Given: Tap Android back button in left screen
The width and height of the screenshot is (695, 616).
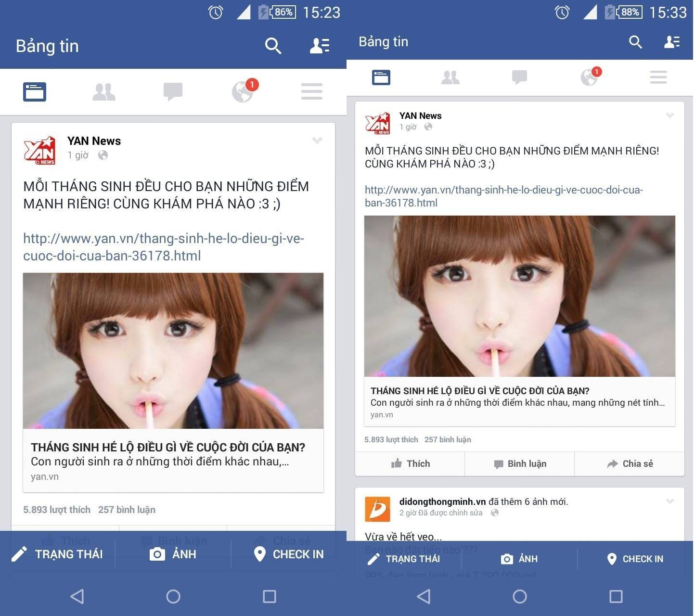Looking at the screenshot, I should [77, 597].
